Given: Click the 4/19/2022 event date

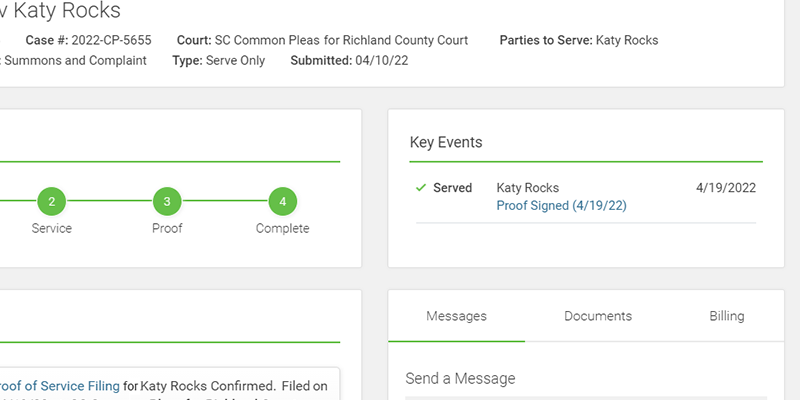Looking at the screenshot, I should tap(723, 188).
